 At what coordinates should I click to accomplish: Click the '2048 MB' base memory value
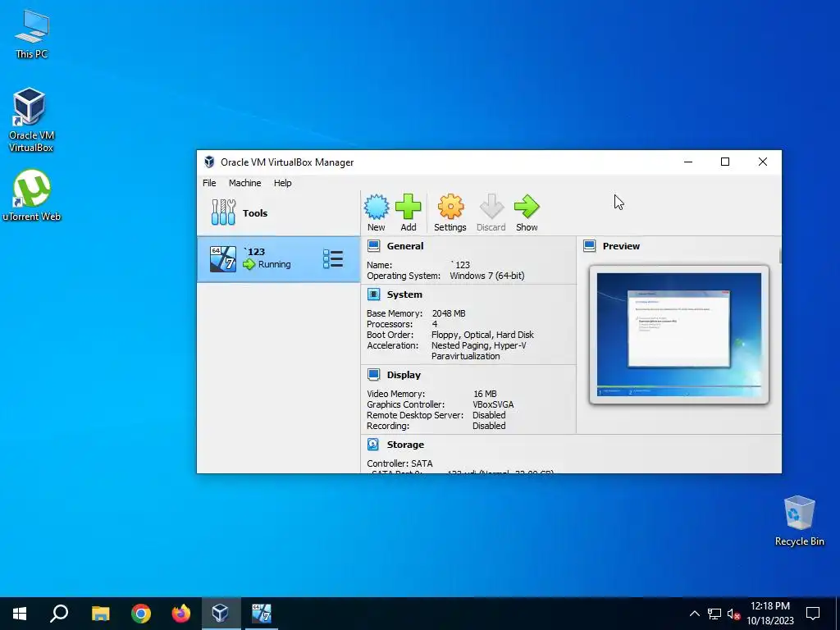pos(449,313)
